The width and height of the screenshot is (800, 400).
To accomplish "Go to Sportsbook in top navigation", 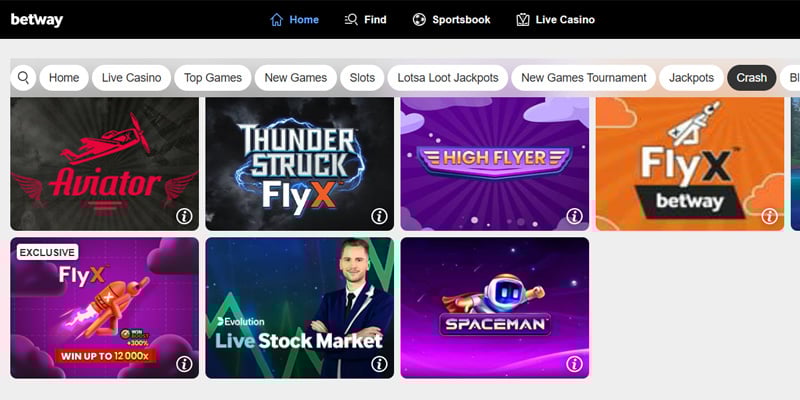I will [x=452, y=20].
